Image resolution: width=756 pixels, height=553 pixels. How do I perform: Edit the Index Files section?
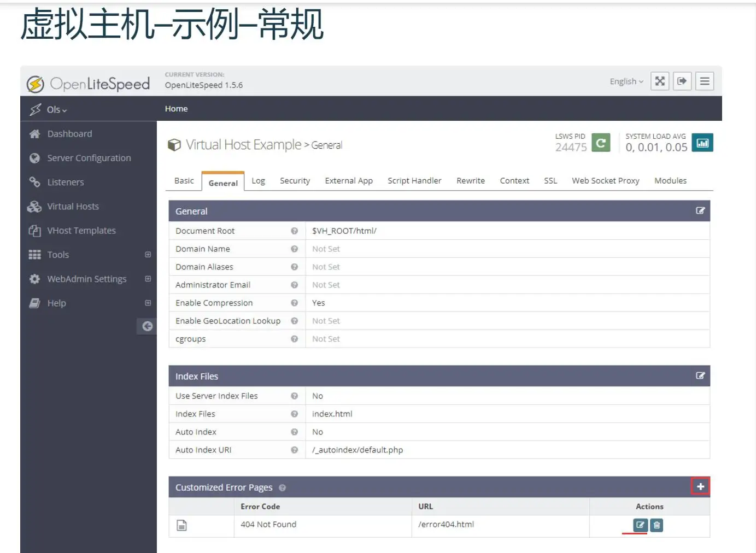700,376
